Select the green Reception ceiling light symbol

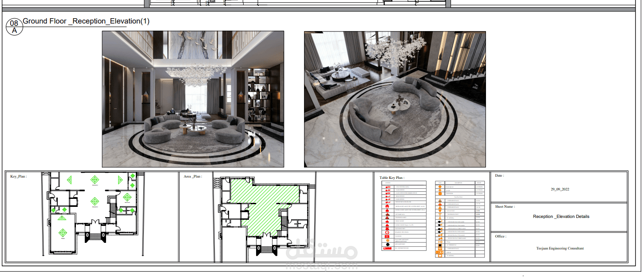click(x=95, y=180)
